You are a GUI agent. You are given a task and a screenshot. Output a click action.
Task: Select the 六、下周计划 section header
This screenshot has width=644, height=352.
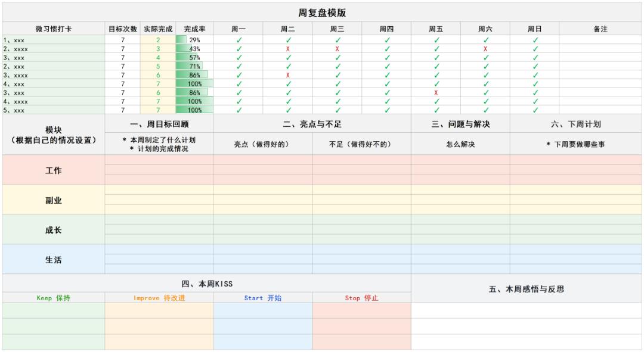click(575, 124)
